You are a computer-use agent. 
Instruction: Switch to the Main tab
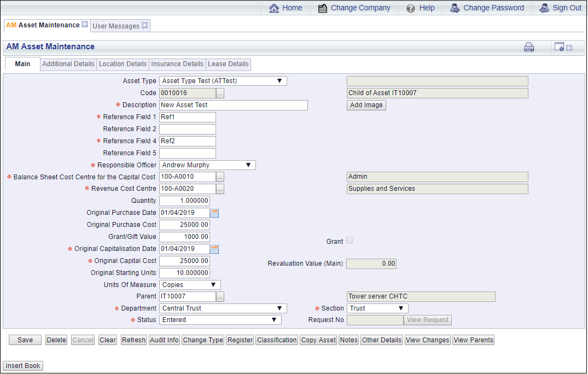(22, 64)
